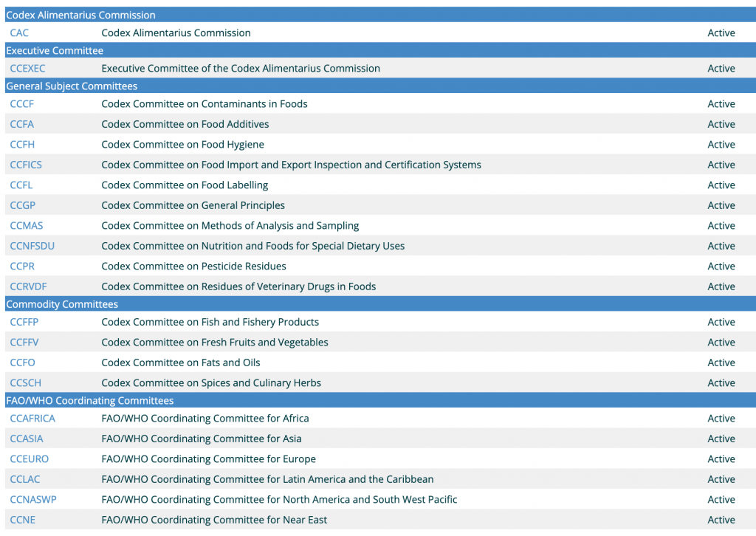Click Active status in the CCNFSDU row

[721, 245]
